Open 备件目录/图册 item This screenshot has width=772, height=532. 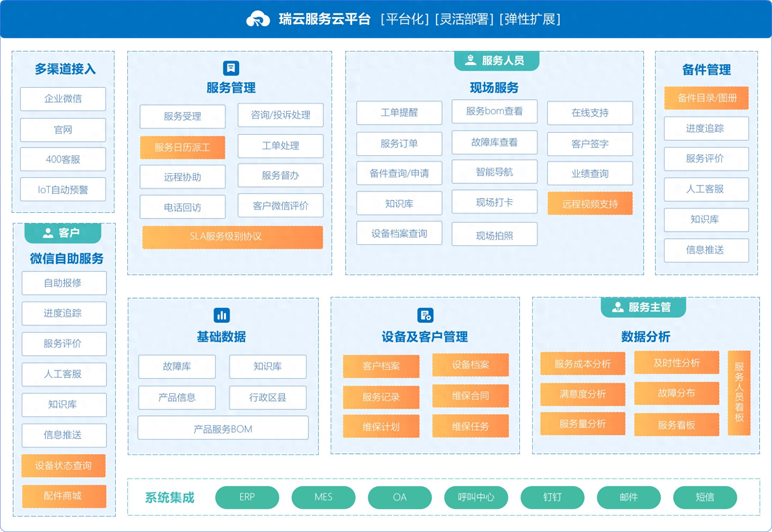[x=706, y=98]
